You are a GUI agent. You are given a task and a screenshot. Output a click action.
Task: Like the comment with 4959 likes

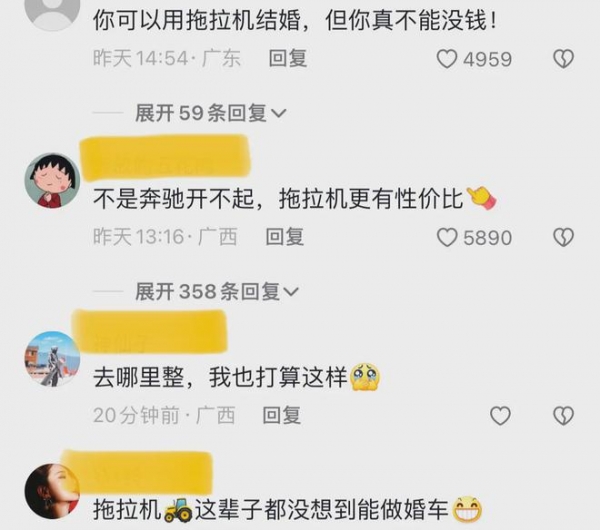447,59
